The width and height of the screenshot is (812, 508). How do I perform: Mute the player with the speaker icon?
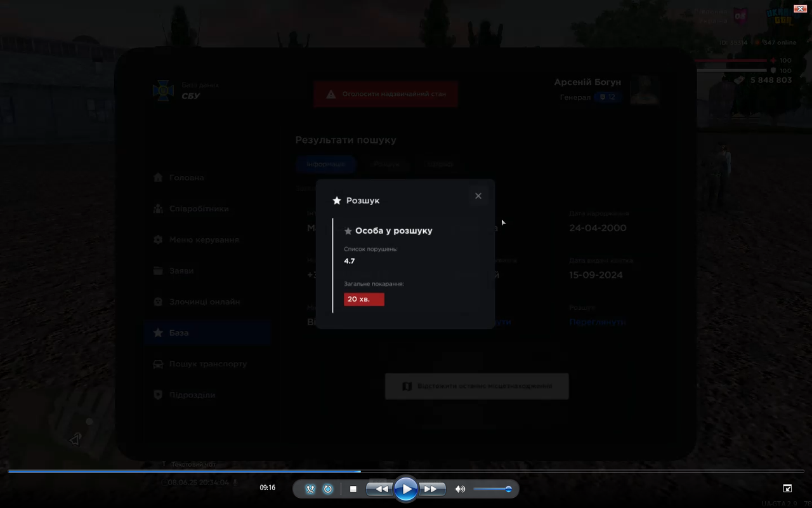click(460, 489)
